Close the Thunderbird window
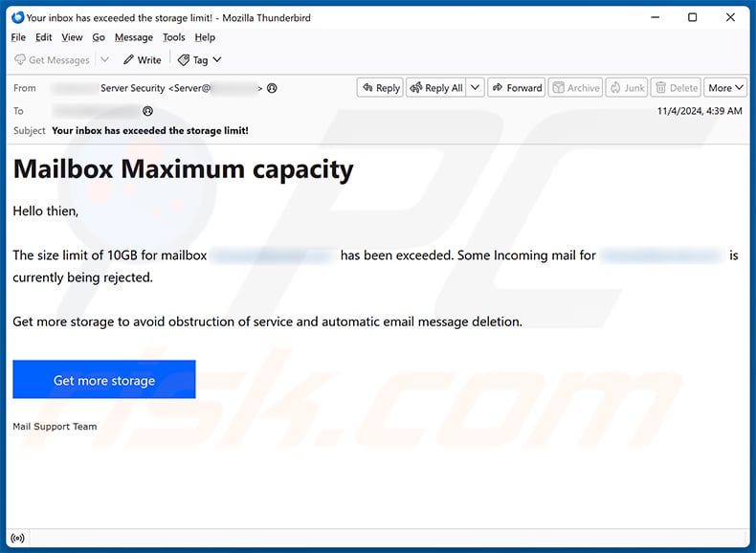Viewport: 756px width, 553px height. [730, 17]
